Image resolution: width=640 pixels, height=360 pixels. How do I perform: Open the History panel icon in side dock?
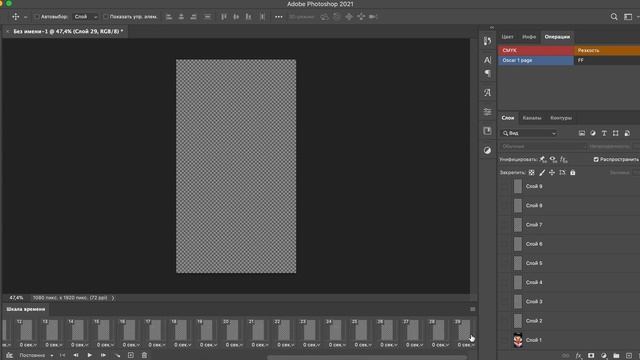pyautogui.click(x=487, y=41)
